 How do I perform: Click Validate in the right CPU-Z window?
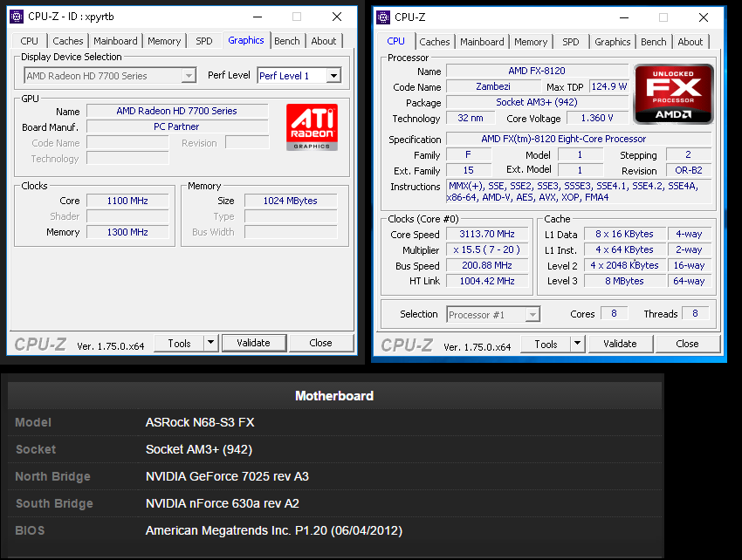pos(620,344)
